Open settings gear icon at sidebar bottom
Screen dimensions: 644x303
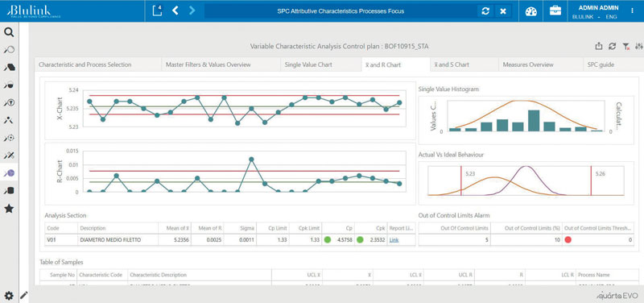click(9, 295)
